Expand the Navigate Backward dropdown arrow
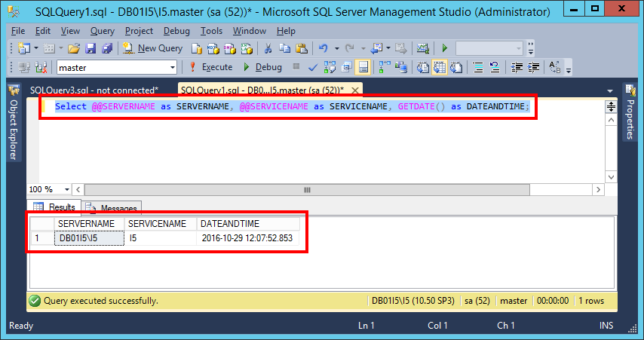 388,48
